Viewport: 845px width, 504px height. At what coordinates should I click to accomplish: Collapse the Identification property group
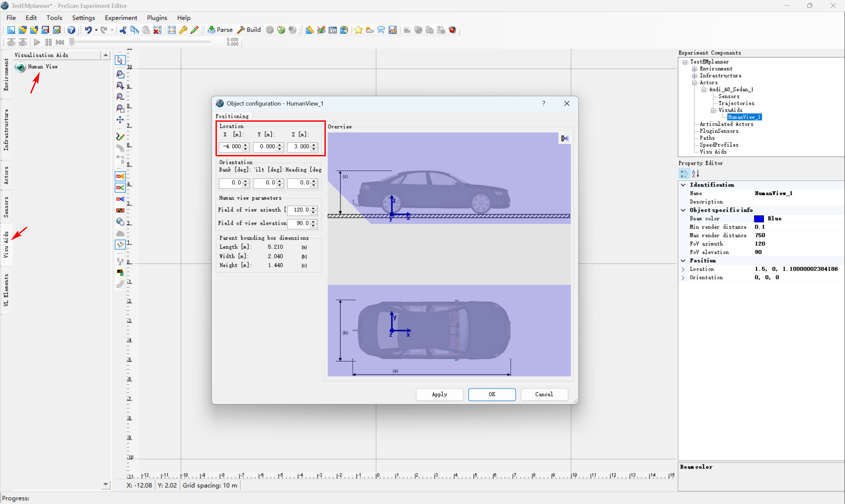[683, 185]
